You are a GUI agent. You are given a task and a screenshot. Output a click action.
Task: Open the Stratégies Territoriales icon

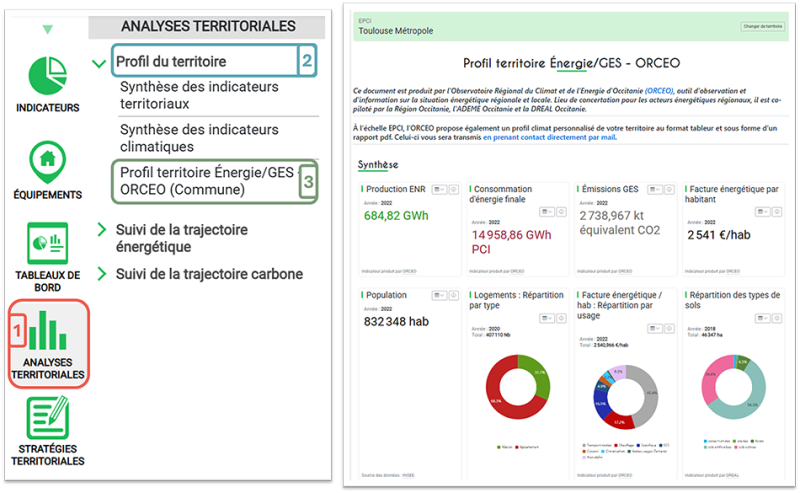[x=47, y=419]
